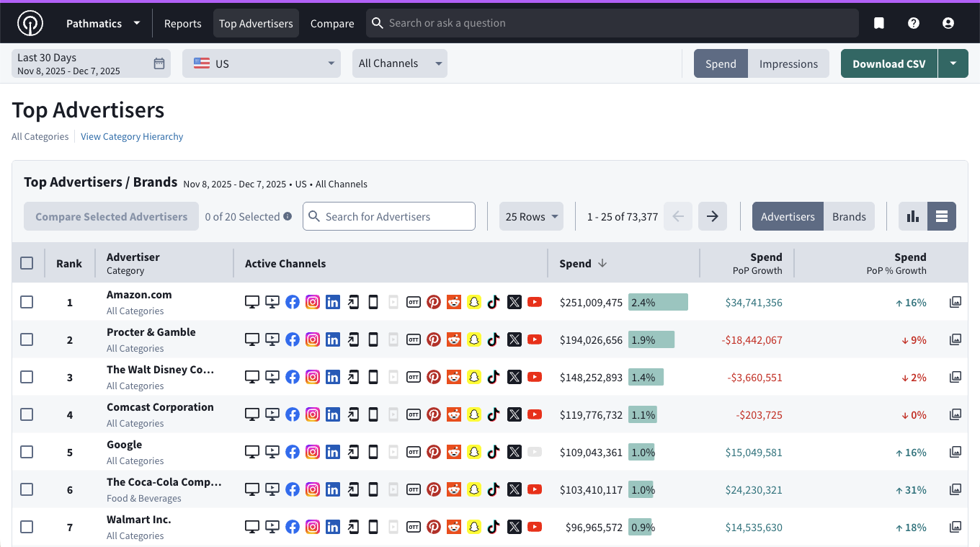Toggle the select-all header checkbox
980x547 pixels.
pos(27,263)
